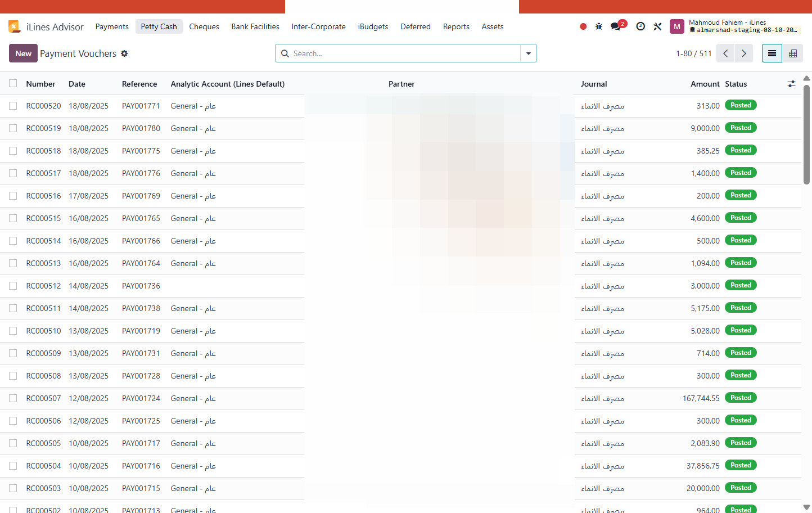Click the 1-80 / 511 pager counter
This screenshot has height=513, width=812.
[694, 53]
